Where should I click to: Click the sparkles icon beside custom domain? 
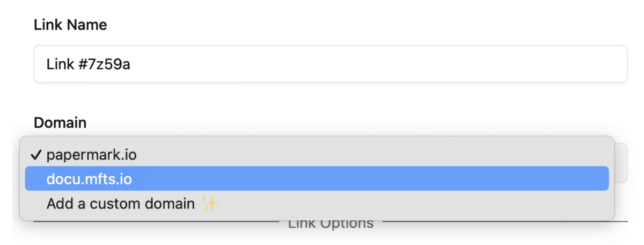click(x=210, y=204)
